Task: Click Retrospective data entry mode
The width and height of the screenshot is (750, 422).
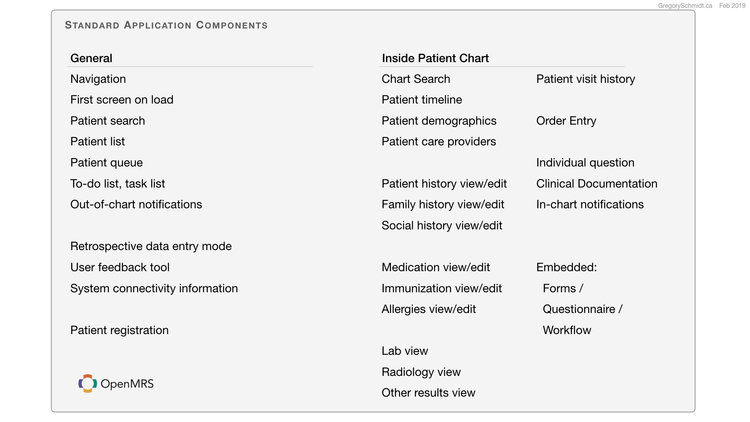Action: point(151,246)
